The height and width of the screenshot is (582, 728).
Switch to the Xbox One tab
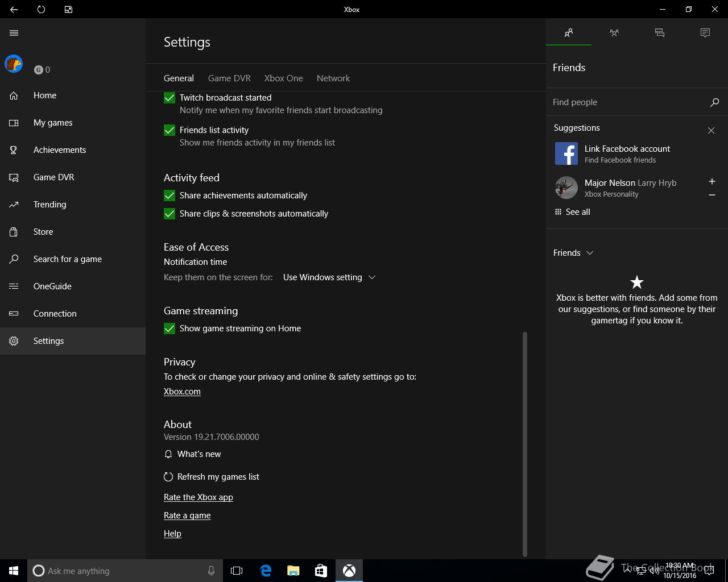coord(283,78)
